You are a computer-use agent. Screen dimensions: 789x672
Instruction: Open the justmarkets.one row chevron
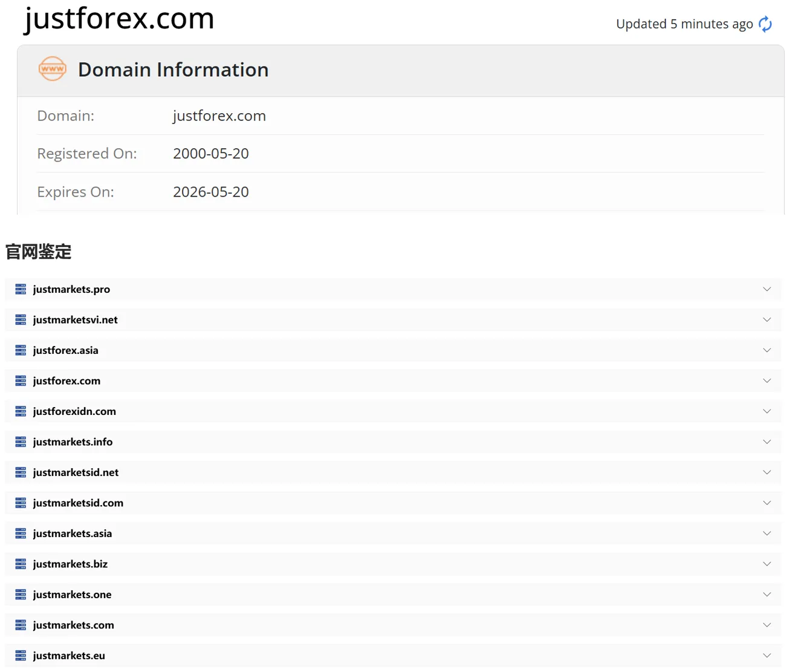pos(767,595)
